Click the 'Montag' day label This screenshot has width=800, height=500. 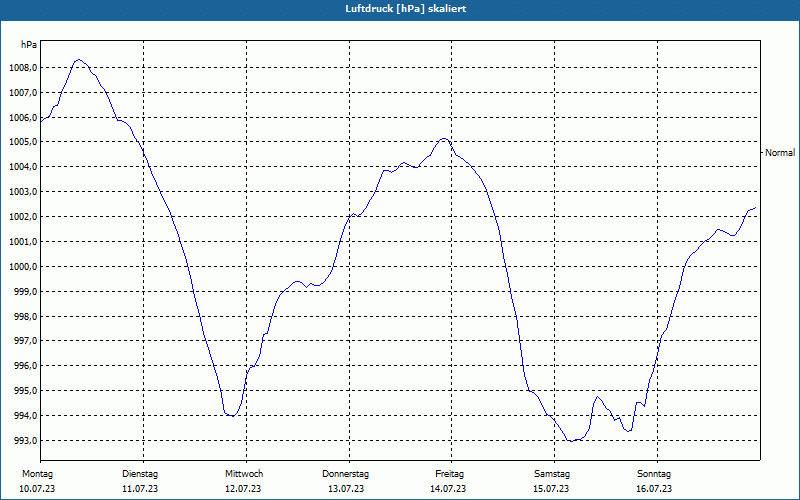[x=37, y=474]
